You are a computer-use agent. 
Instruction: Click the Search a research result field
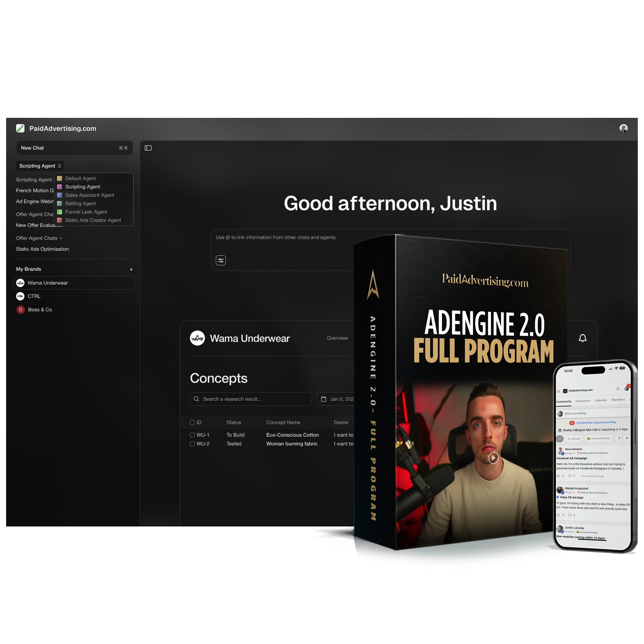251,399
